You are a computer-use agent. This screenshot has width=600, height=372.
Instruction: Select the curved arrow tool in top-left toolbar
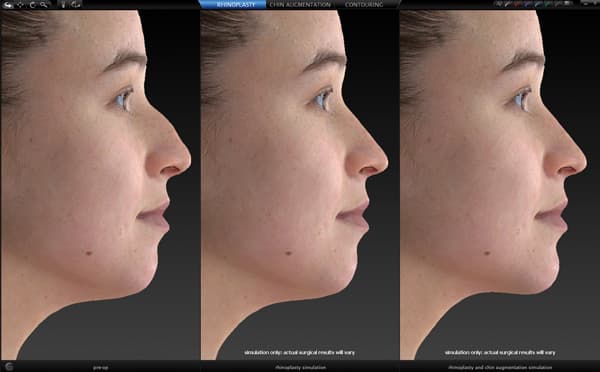click(8, 5)
